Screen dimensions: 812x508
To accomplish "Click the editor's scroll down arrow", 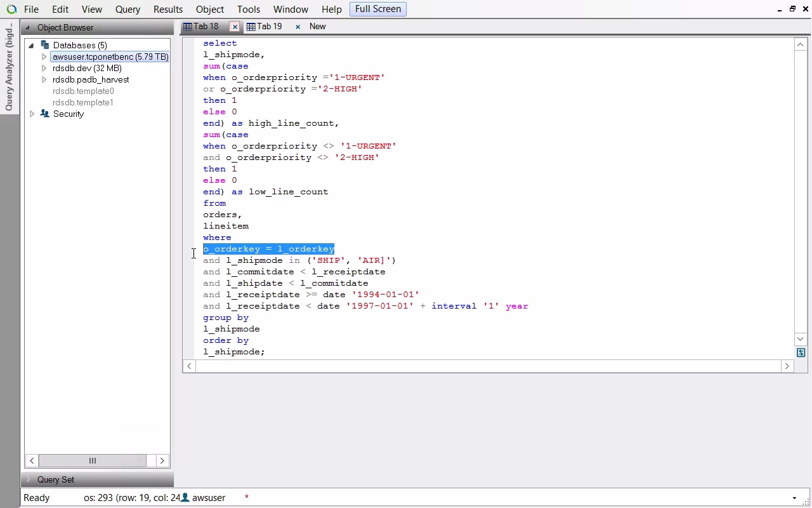I will pos(801,339).
